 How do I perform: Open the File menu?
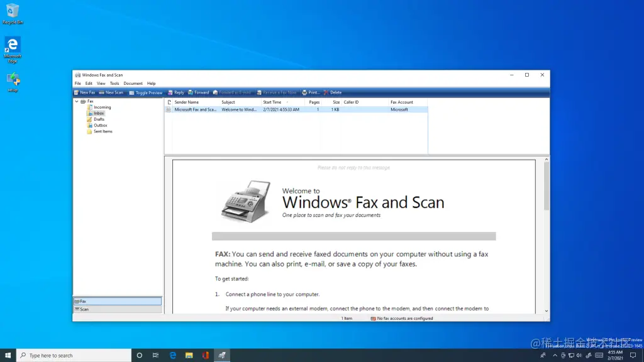(77, 84)
